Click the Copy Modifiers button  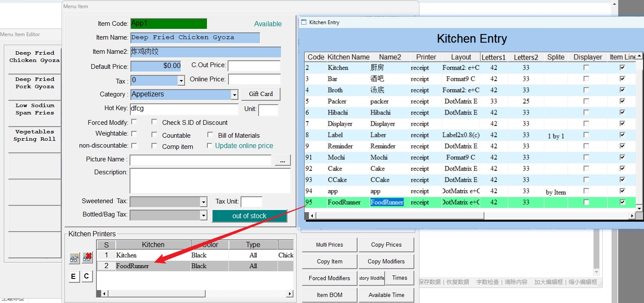[x=386, y=261]
